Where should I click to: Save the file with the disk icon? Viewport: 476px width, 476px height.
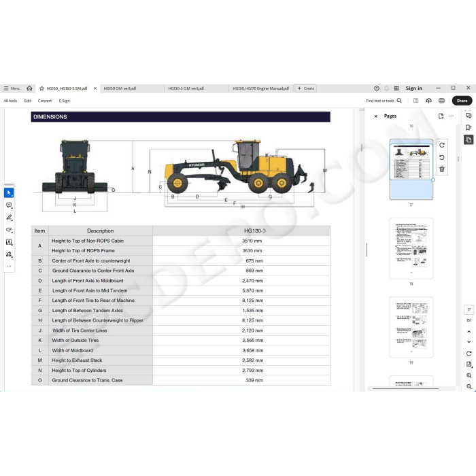pyautogui.click(x=415, y=101)
